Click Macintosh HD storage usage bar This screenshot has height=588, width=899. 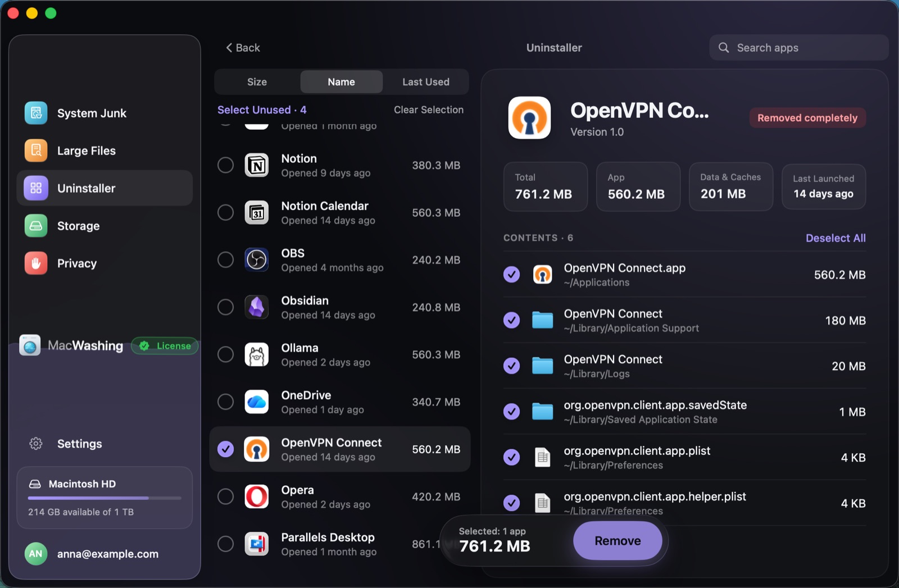pyautogui.click(x=105, y=498)
